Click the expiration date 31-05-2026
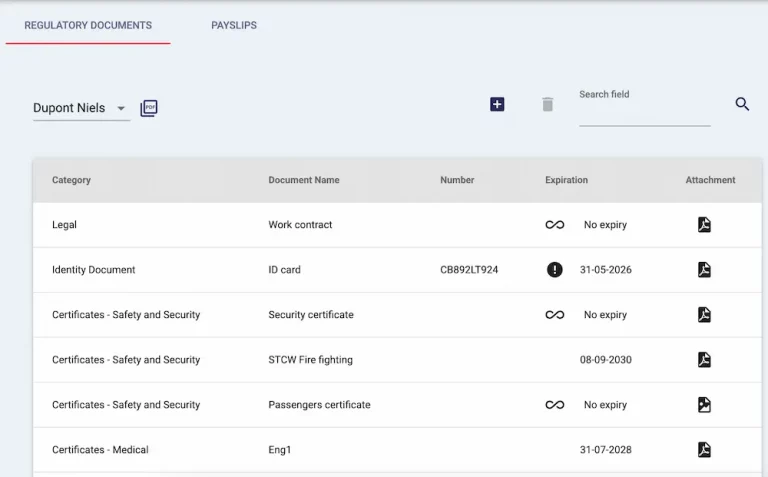Screen dimensions: 768x477 coord(606,270)
